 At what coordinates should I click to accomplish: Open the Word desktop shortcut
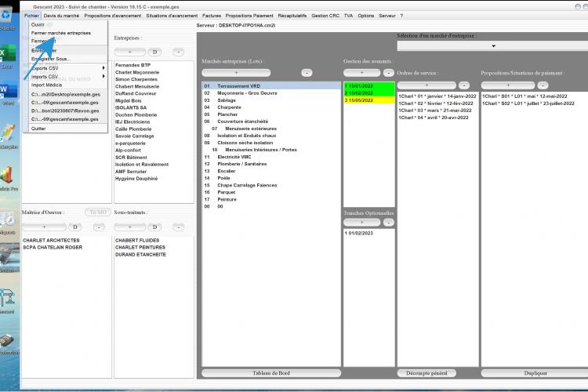tap(8, 93)
